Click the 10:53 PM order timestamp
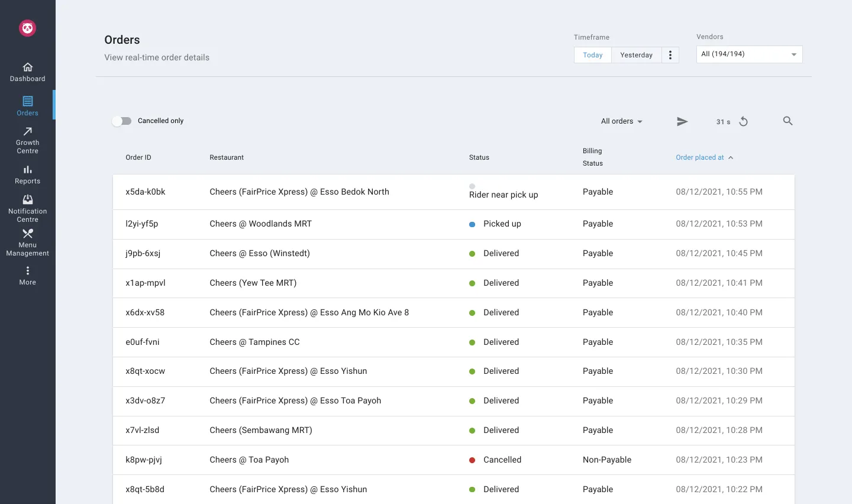 point(719,224)
